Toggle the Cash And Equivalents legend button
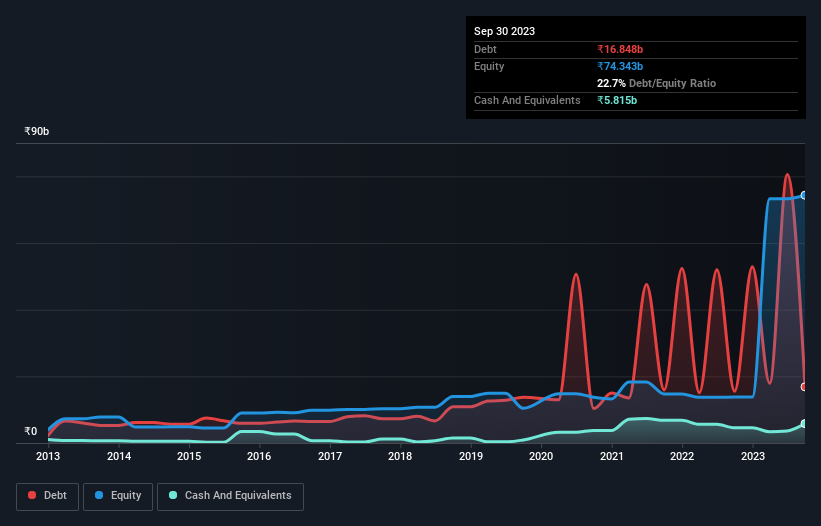Screen dimensions: 821x526 tap(230, 496)
